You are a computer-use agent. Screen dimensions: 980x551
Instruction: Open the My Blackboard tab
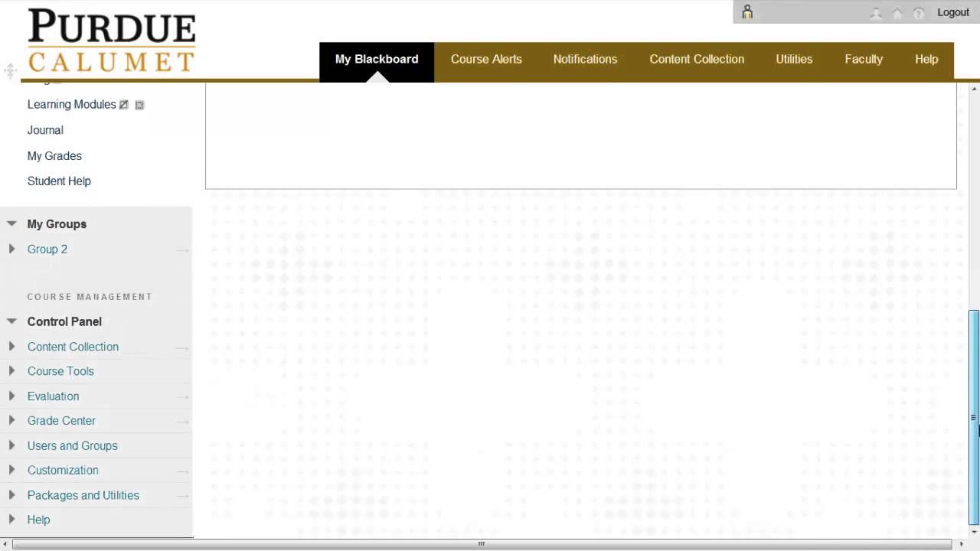(x=377, y=60)
